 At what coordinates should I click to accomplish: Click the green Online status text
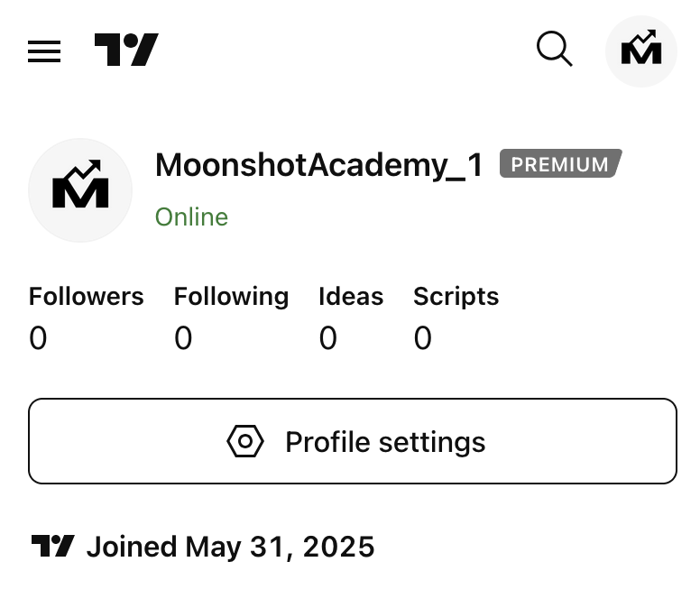click(x=191, y=217)
